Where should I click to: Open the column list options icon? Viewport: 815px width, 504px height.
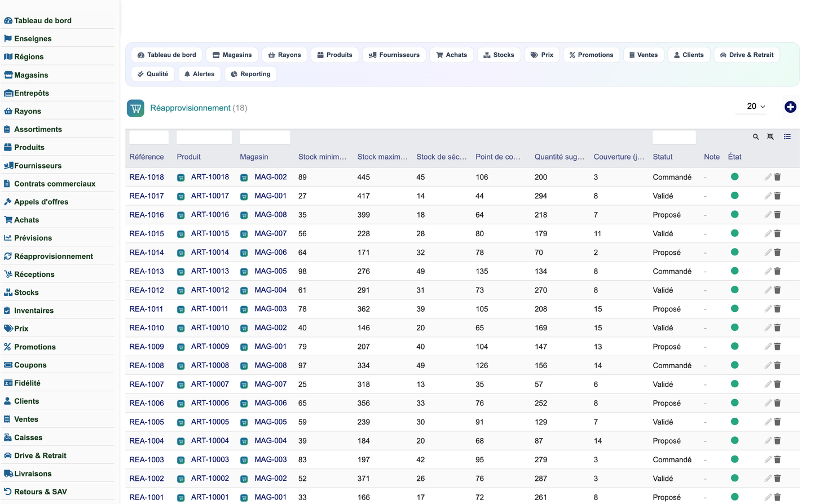pyautogui.click(x=787, y=137)
